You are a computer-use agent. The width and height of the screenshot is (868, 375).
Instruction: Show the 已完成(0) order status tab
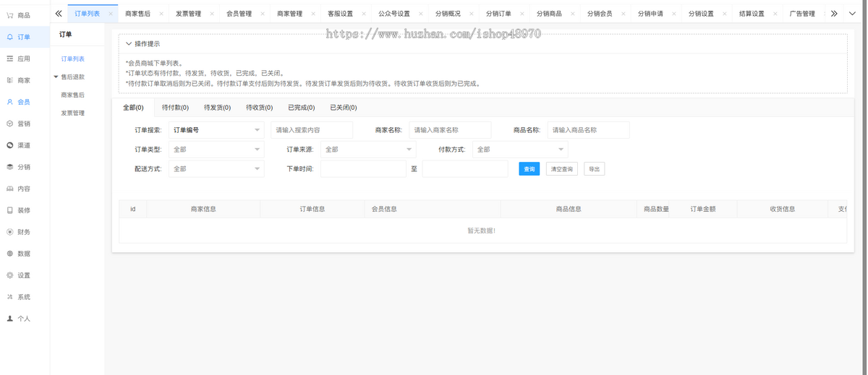click(301, 108)
